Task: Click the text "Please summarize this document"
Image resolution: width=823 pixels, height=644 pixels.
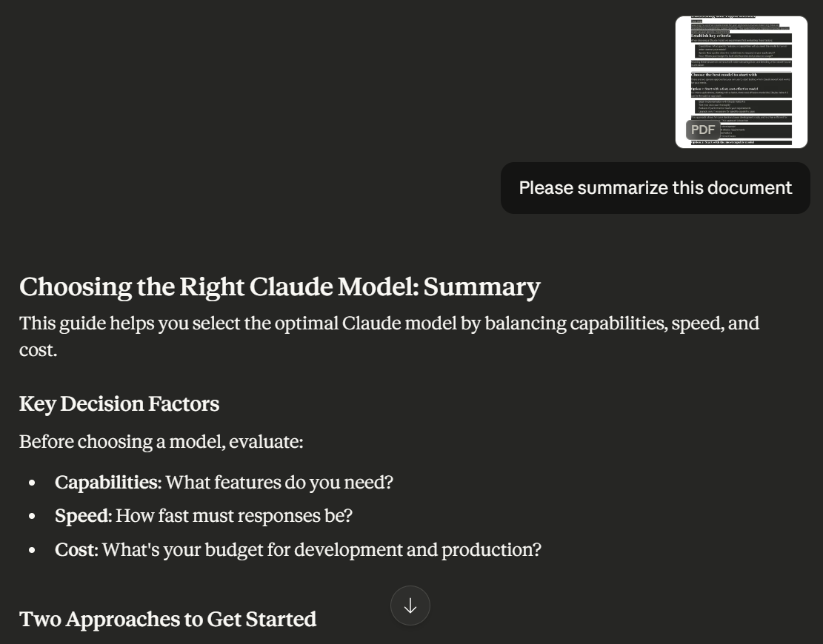Action: coord(655,187)
